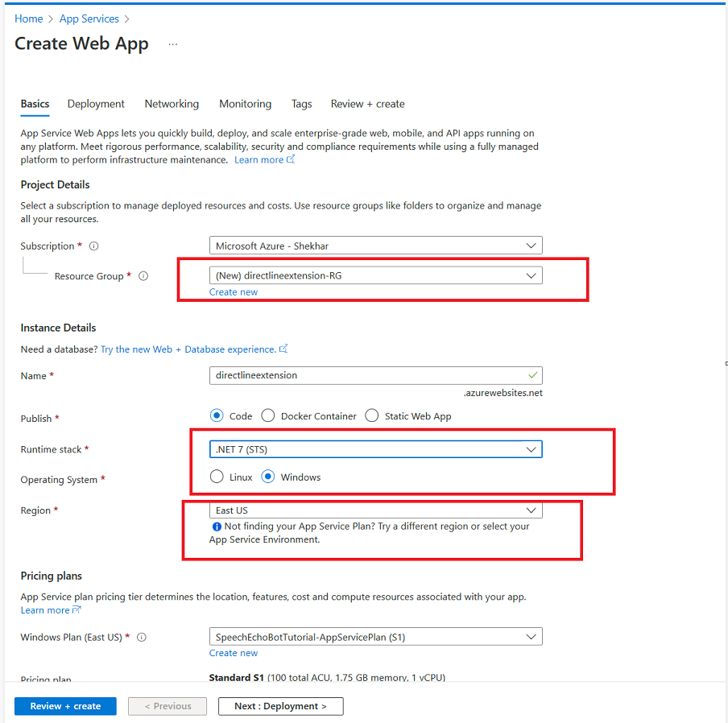This screenshot has width=728, height=723.
Task: Switch to the Monitoring tab
Action: (x=245, y=104)
